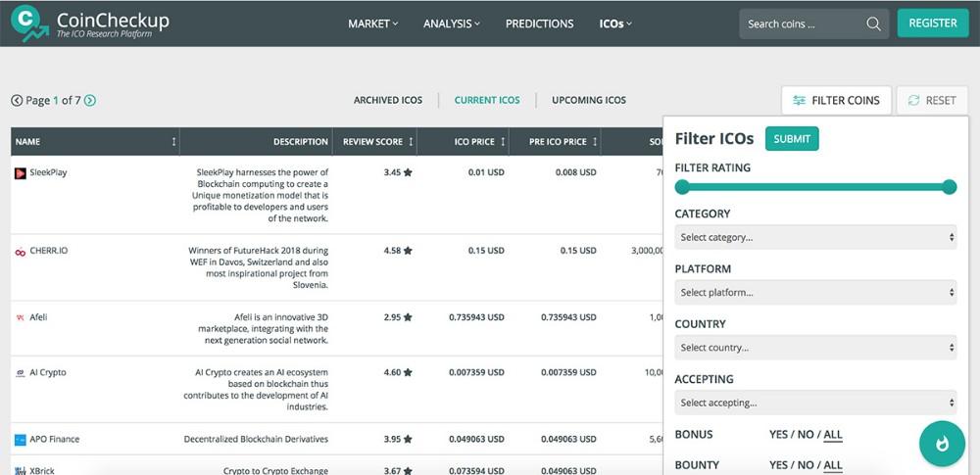Click the Afeli name link
Viewport: 980px width, 475px height.
click(x=39, y=317)
